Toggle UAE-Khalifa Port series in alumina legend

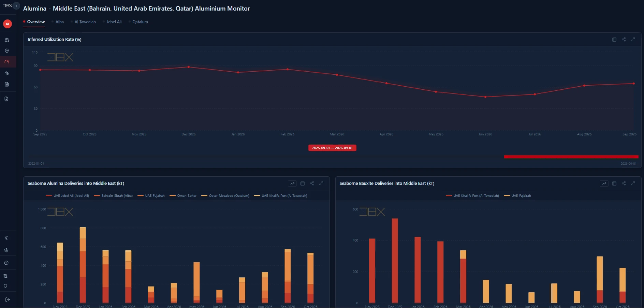[281, 196]
